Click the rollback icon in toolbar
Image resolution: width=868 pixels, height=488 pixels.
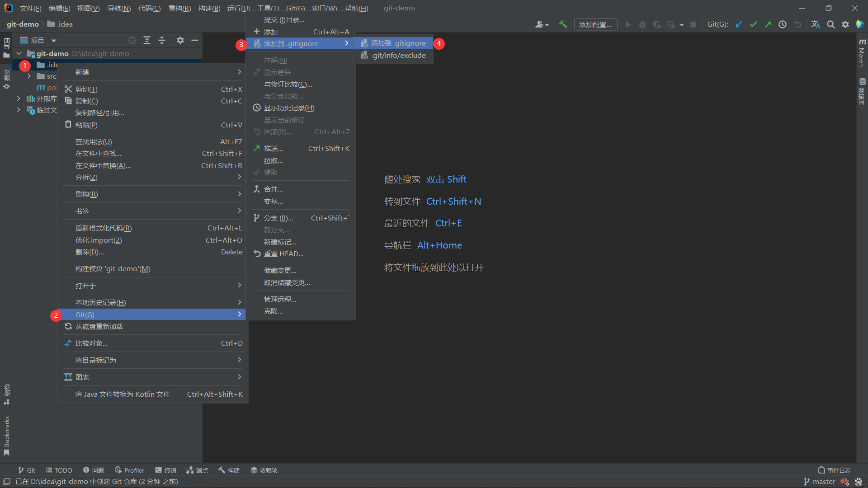coord(798,24)
